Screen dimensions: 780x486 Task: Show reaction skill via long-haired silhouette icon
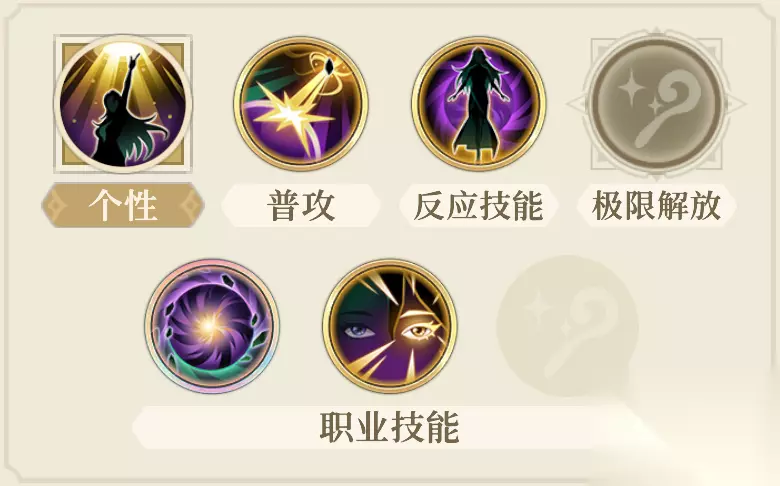coord(479,104)
